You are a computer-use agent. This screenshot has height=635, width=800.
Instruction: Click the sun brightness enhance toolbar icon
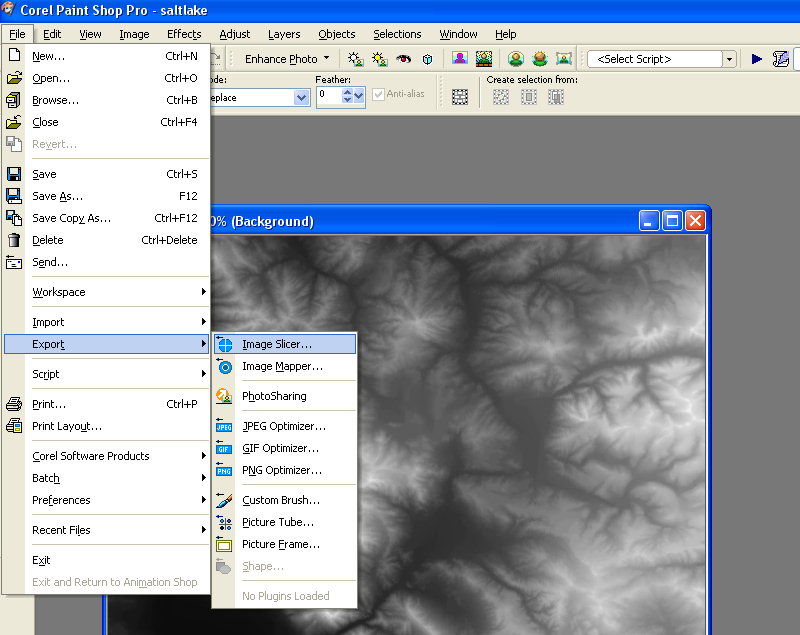(x=380, y=59)
